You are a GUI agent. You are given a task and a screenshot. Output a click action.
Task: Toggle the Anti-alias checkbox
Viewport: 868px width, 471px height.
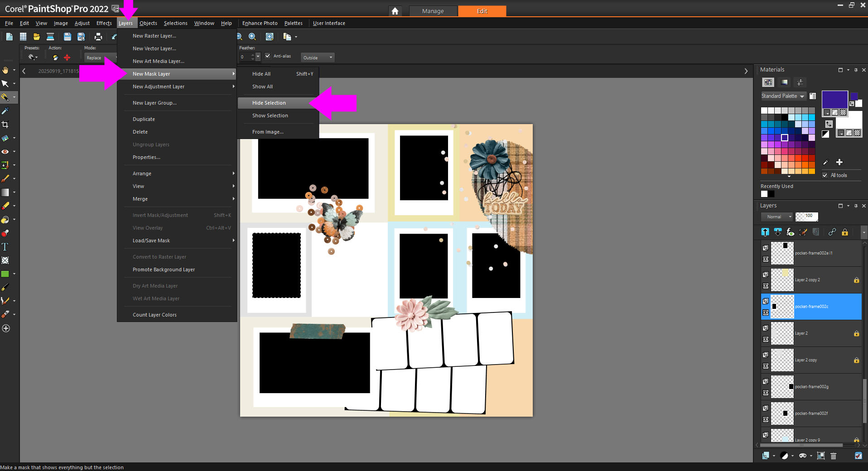(x=268, y=56)
